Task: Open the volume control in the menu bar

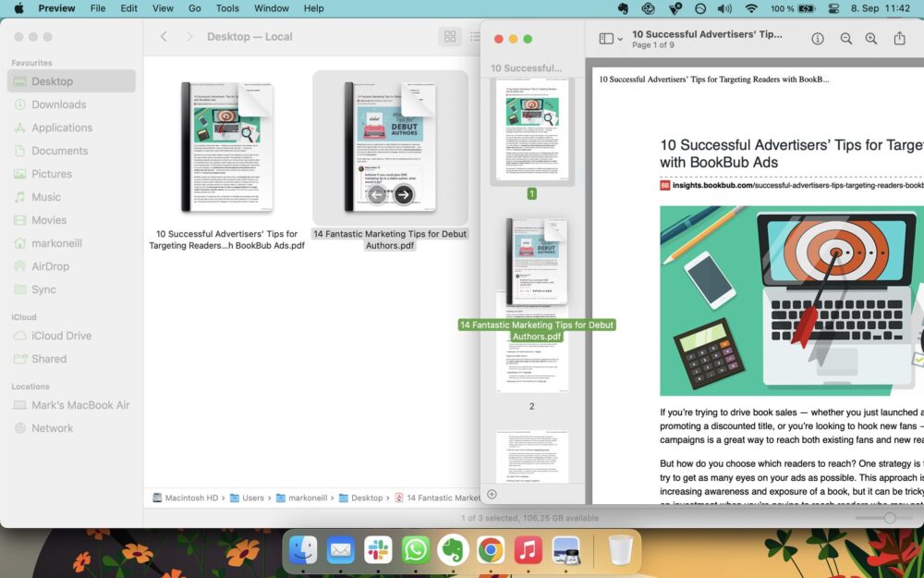Action: point(725,8)
